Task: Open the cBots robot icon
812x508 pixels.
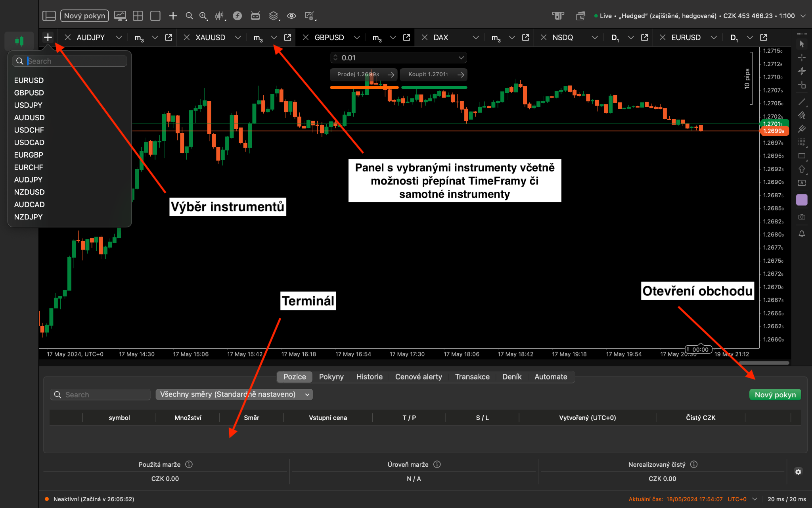Action: [255, 16]
